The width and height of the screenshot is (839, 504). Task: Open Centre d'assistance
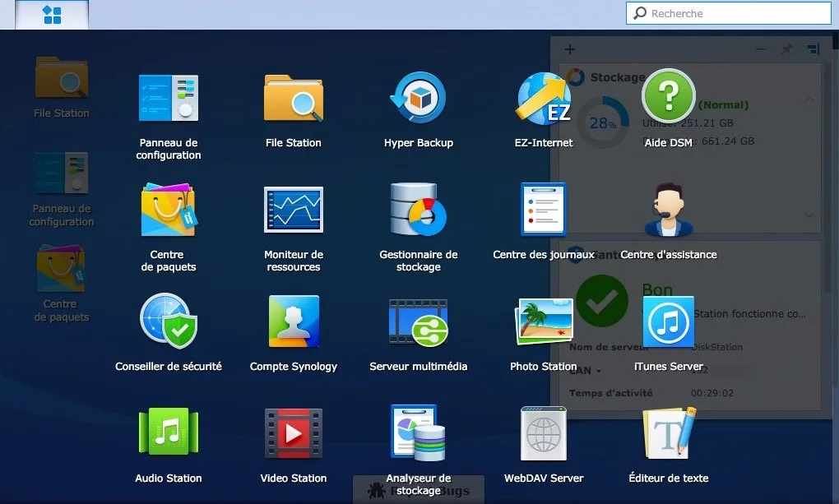668,210
